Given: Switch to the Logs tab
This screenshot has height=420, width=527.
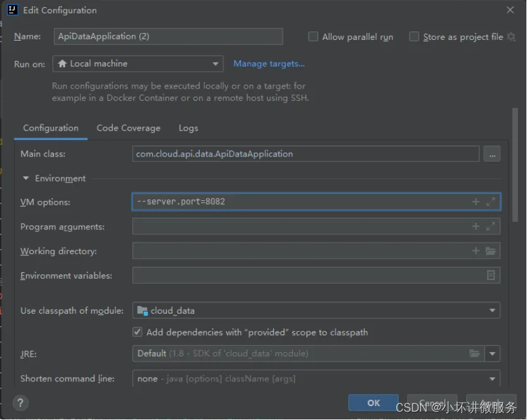Looking at the screenshot, I should click(188, 128).
